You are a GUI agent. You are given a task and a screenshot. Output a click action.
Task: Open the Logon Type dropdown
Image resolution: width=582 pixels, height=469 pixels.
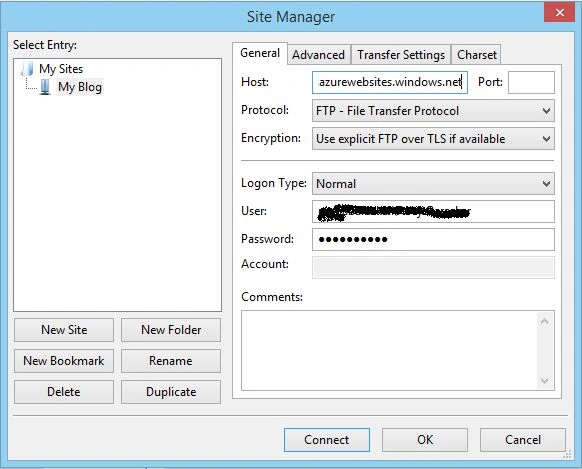pos(433,184)
